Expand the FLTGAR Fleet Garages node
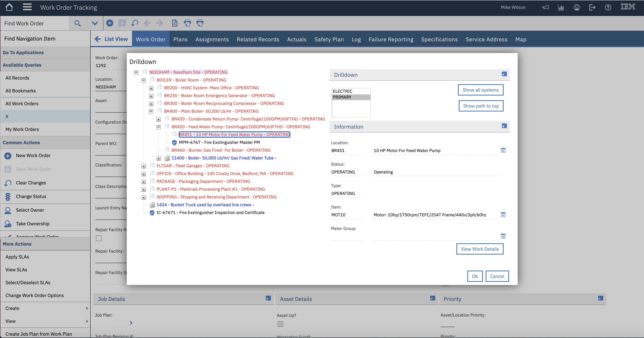Image resolution: width=644 pixels, height=338 pixels. coord(144,166)
